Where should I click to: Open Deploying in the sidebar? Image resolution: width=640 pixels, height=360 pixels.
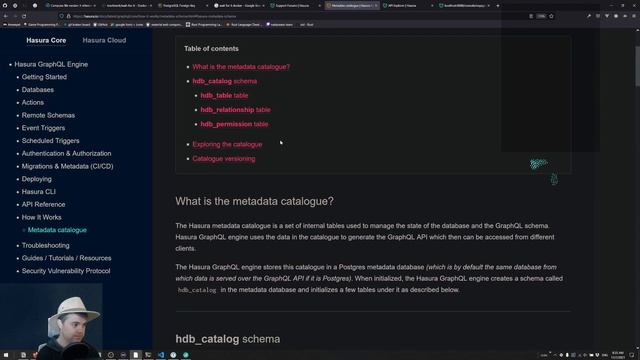click(x=37, y=179)
